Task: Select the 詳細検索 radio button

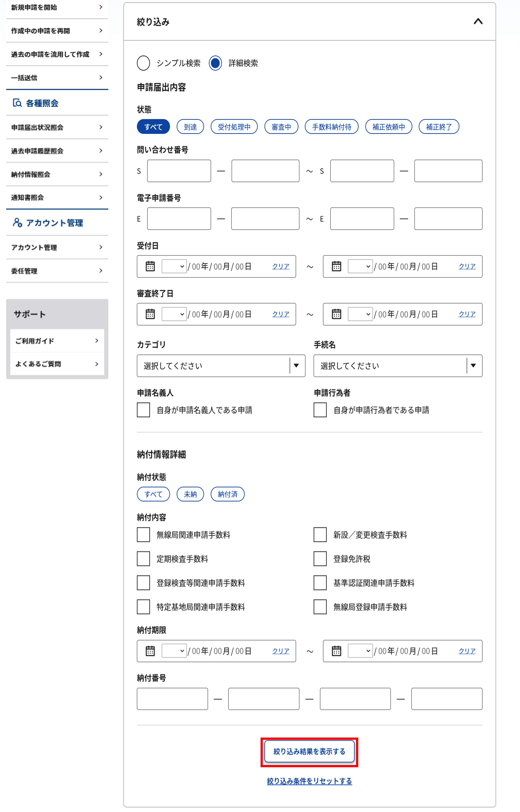Action: [x=215, y=63]
